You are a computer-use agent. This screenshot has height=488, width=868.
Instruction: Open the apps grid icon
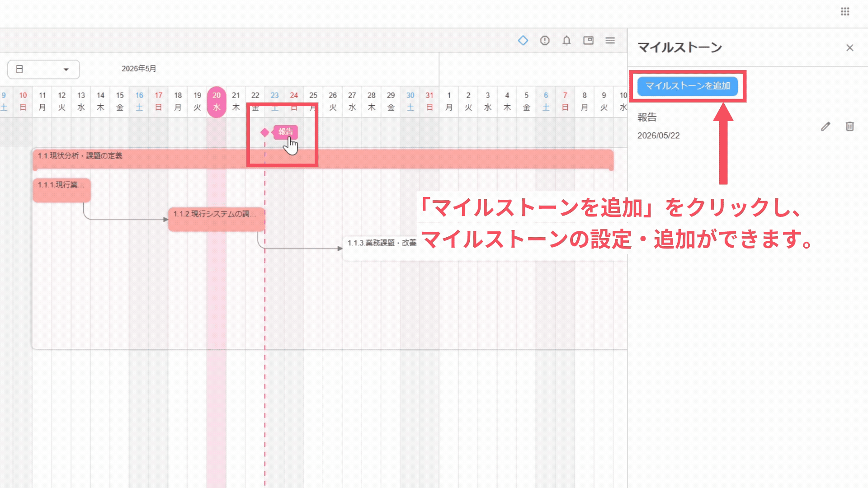pos(844,12)
